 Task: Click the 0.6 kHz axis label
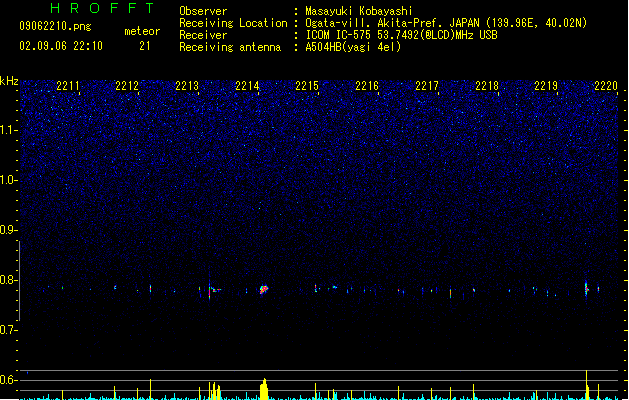(x=8, y=380)
